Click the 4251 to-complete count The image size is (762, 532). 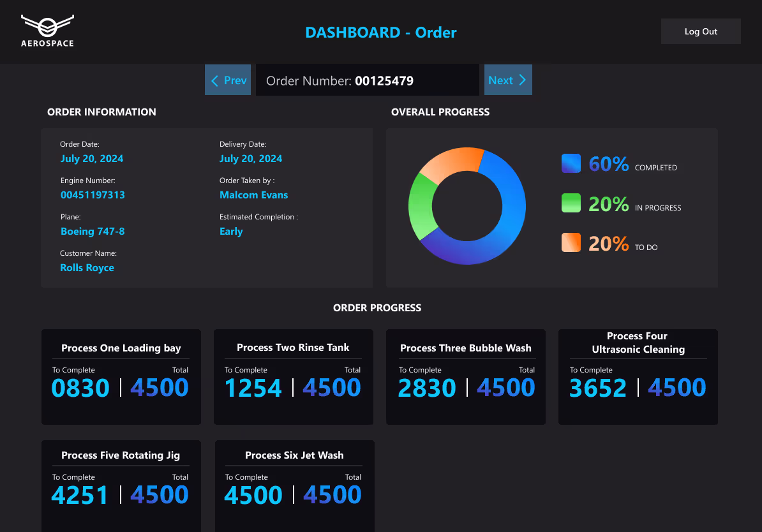tap(80, 495)
